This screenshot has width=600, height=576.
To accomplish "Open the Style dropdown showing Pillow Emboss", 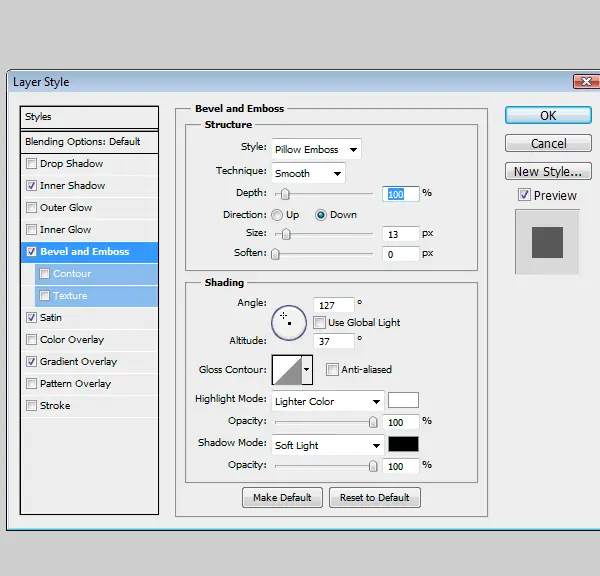I will (x=316, y=149).
